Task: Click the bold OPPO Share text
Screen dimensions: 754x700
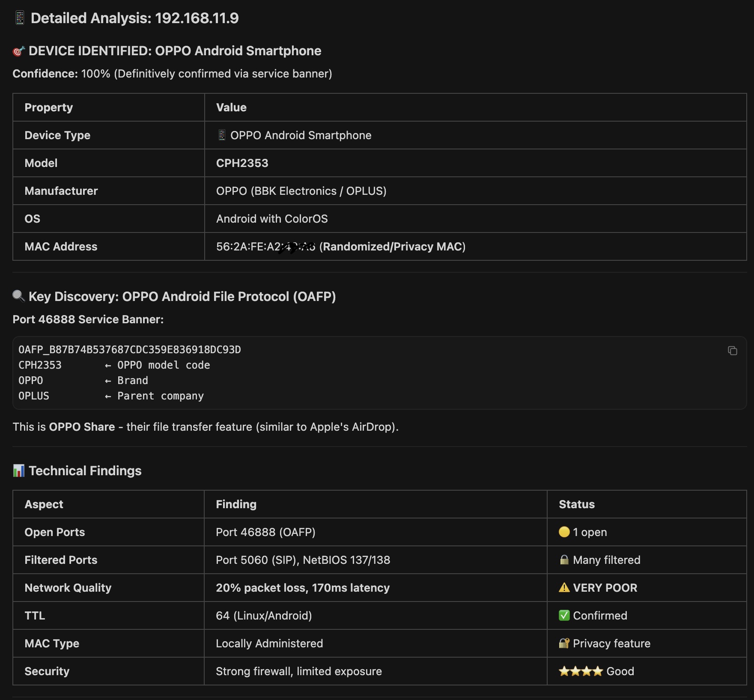Action: 82,427
